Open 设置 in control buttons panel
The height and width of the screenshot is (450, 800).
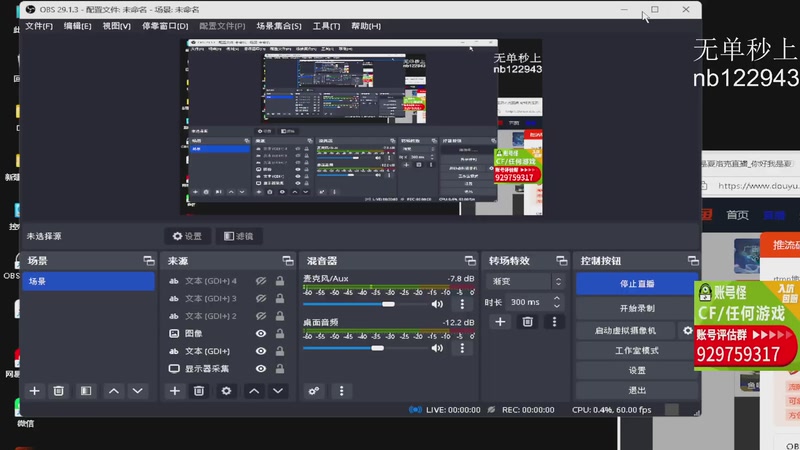[x=637, y=370]
